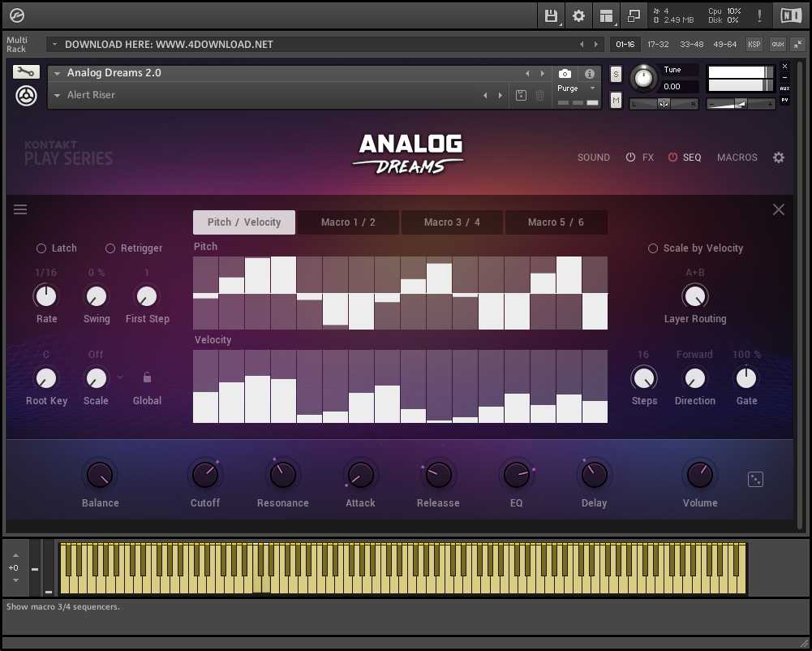Open the Multi Rack name dropdown

[54, 45]
